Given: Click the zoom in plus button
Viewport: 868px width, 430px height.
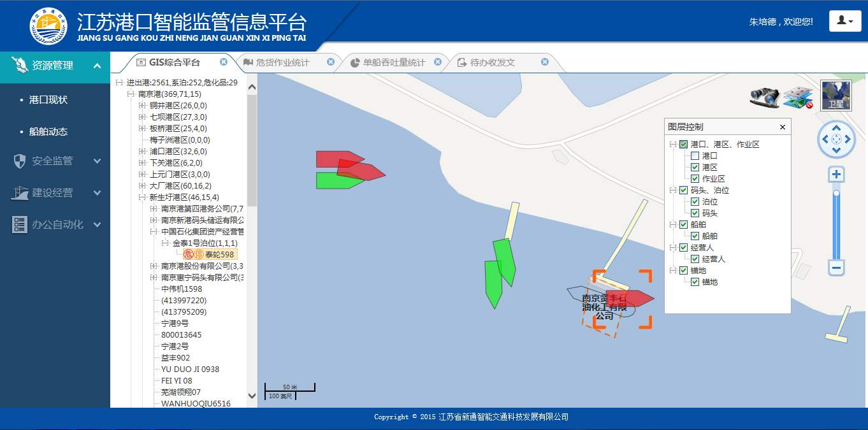Looking at the screenshot, I should click(x=837, y=175).
